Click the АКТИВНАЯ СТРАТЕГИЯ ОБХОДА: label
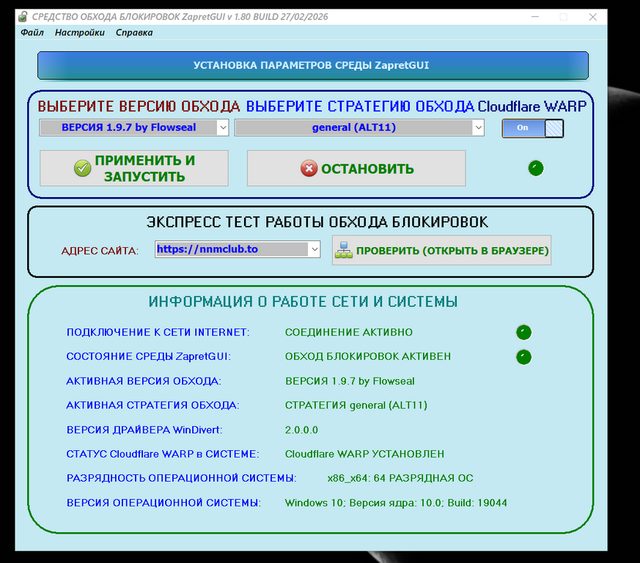The width and height of the screenshot is (640, 563). [153, 405]
